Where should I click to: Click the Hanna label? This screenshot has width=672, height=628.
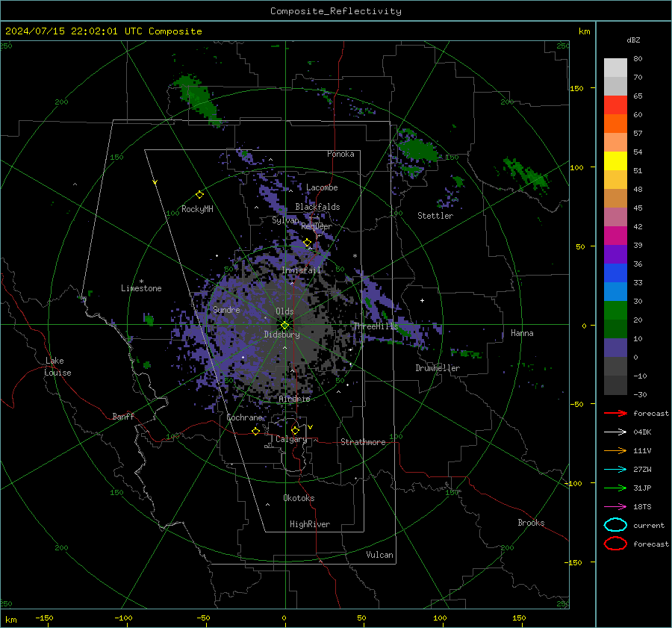click(522, 333)
